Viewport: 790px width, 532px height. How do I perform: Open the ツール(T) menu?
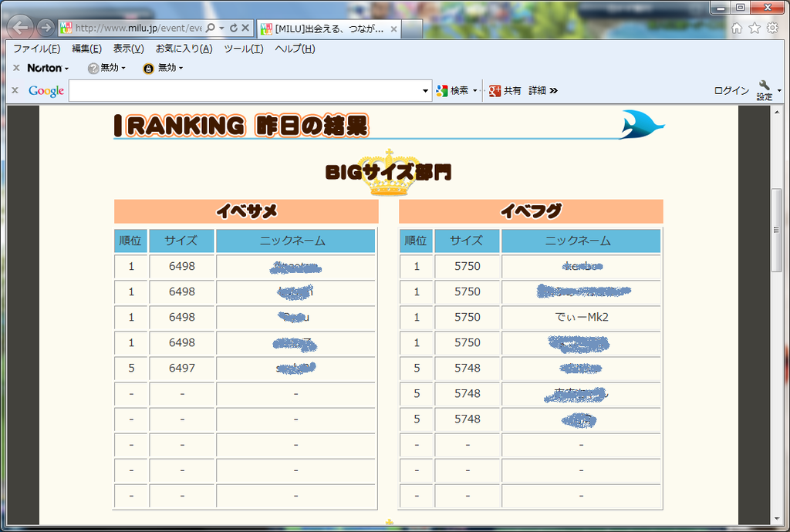243,49
